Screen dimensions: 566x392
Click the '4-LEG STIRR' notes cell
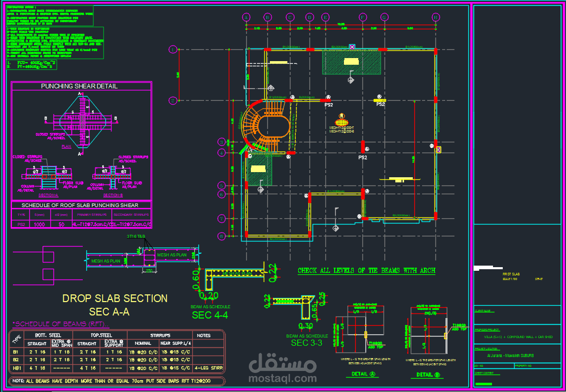pos(208,368)
